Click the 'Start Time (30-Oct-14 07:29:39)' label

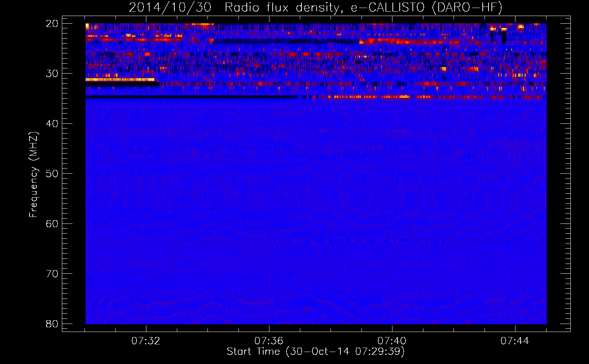[316, 352]
